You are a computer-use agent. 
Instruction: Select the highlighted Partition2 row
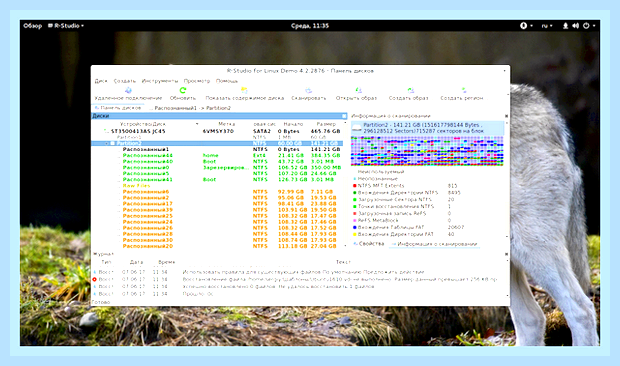tap(217, 143)
